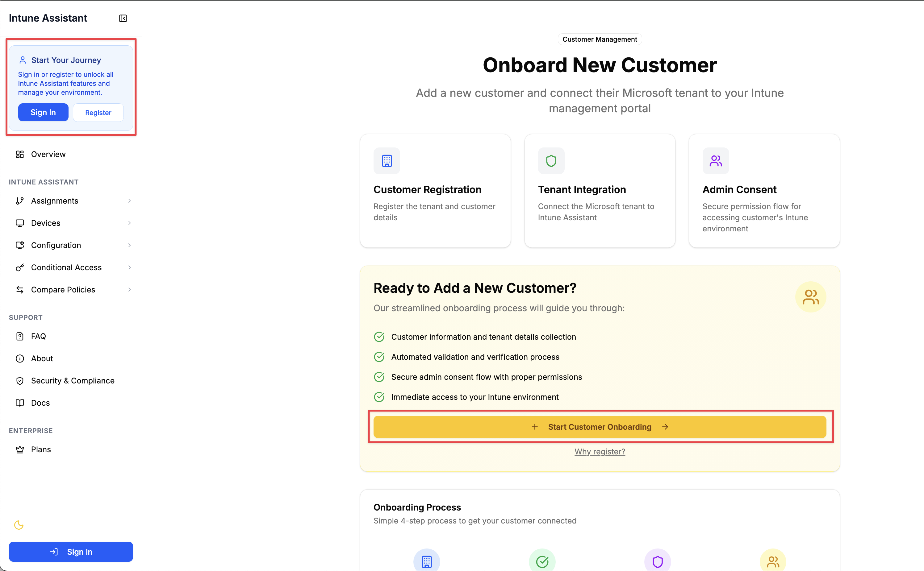Image resolution: width=924 pixels, height=571 pixels.
Task: Collapse the sidebar using the panel toggle icon
Action: pyautogui.click(x=123, y=18)
